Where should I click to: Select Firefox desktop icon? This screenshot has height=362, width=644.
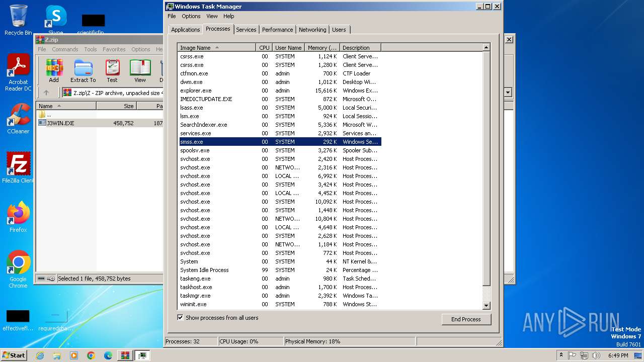(18, 217)
